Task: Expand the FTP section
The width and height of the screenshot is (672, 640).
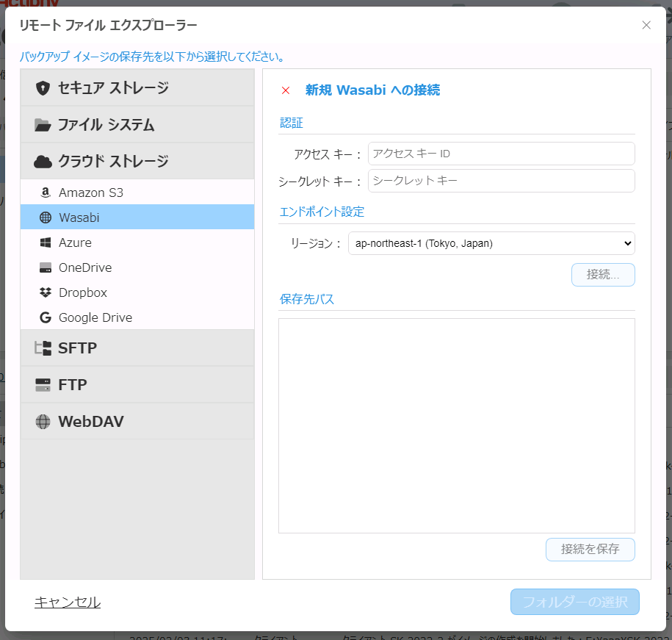Action: point(137,385)
